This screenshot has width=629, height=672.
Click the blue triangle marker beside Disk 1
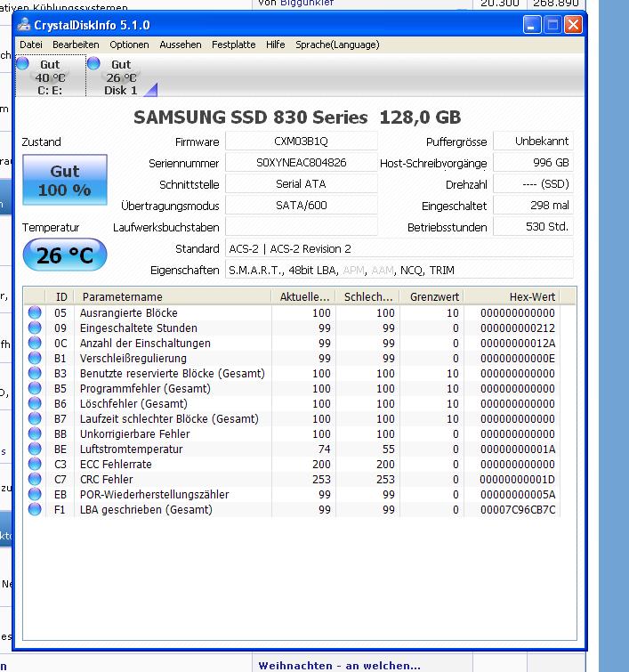151,90
